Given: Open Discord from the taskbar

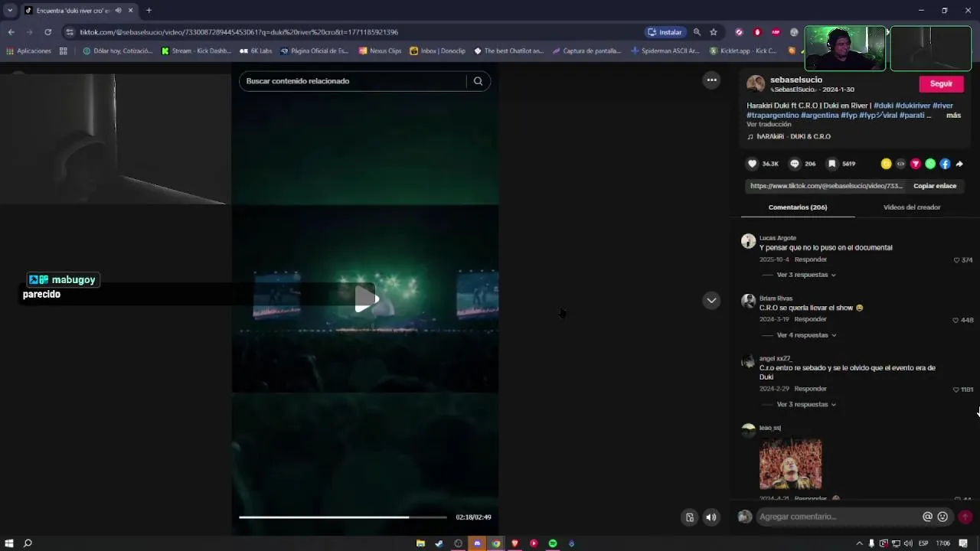Looking at the screenshot, I should click(x=477, y=543).
